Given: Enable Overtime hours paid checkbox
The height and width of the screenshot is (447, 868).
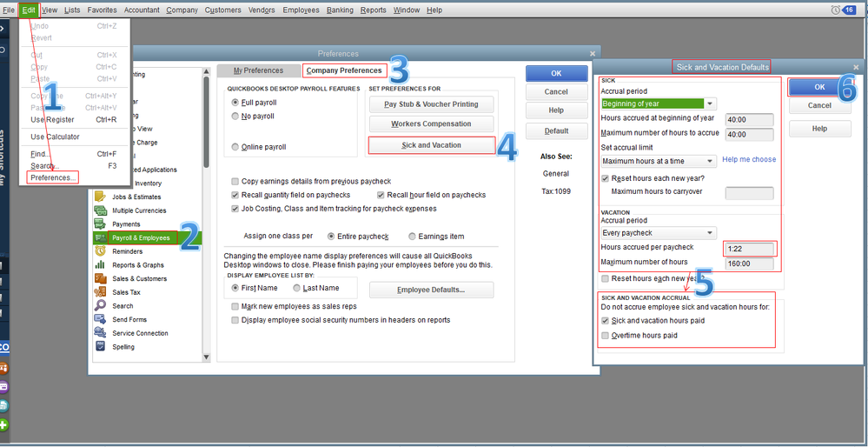Looking at the screenshot, I should click(605, 336).
